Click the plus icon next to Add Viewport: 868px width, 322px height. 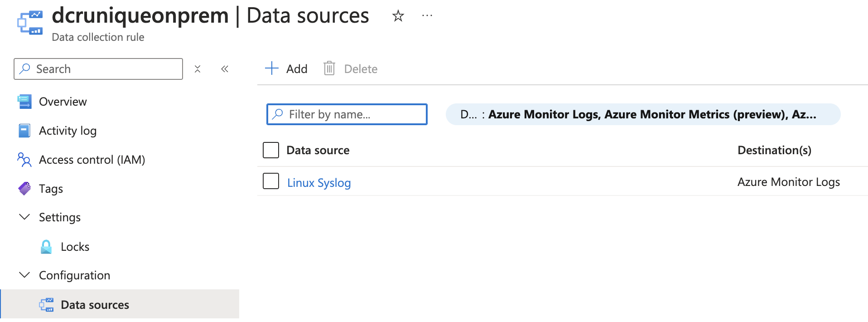coord(271,68)
